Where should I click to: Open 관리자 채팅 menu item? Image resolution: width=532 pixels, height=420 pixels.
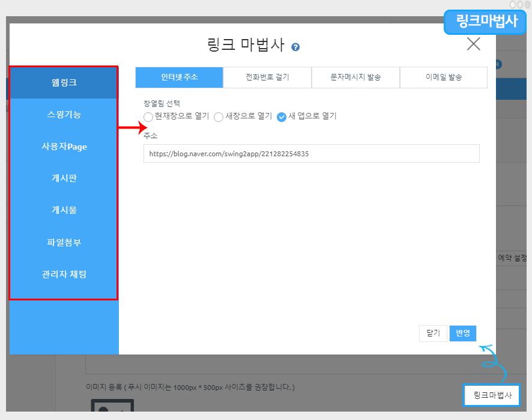click(64, 274)
